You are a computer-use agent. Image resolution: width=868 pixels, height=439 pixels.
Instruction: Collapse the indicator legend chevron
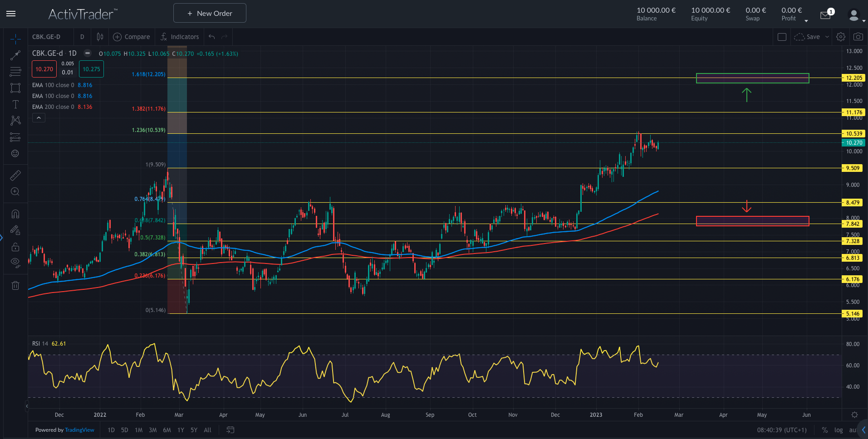[39, 118]
